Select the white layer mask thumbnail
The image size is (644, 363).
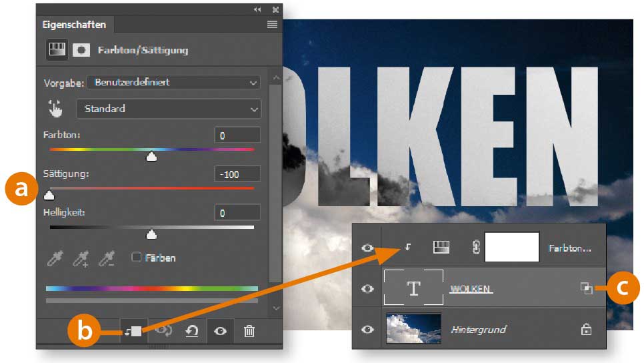tap(512, 247)
